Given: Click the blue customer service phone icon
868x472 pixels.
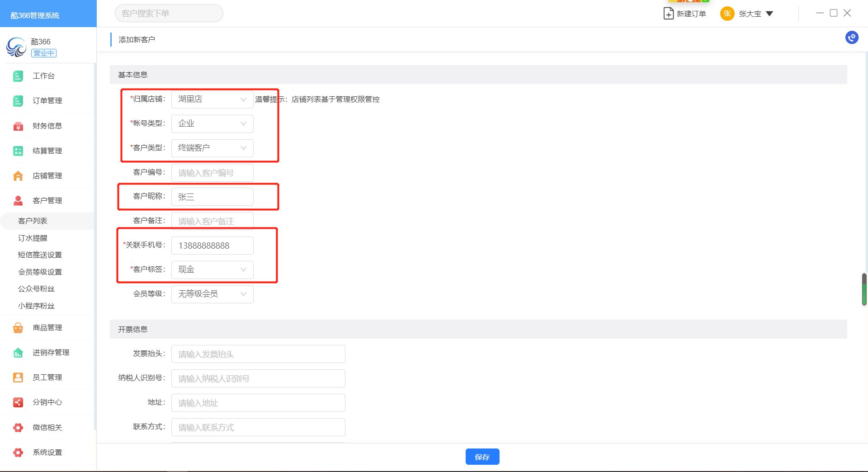Looking at the screenshot, I should (852, 38).
